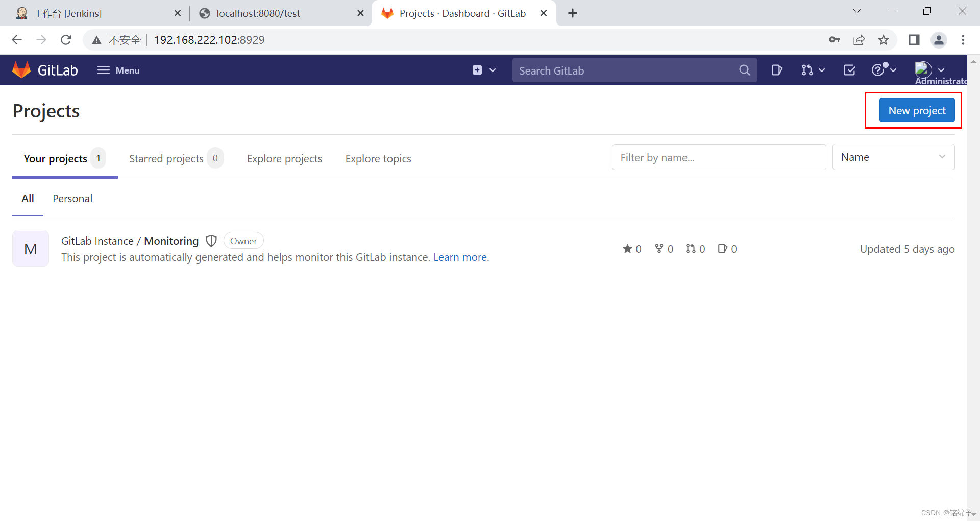Open the to-do list icon
This screenshot has height=521, width=980.
[849, 70]
